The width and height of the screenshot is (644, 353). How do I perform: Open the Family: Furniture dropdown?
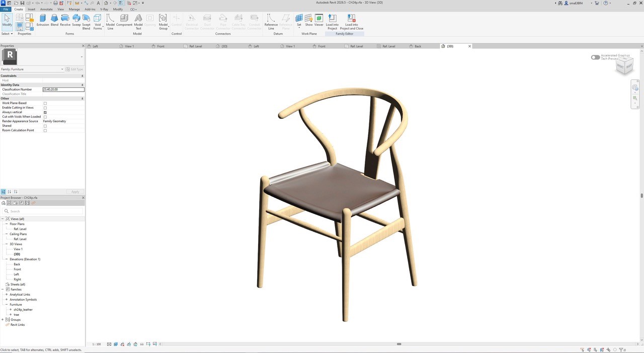(x=32, y=69)
